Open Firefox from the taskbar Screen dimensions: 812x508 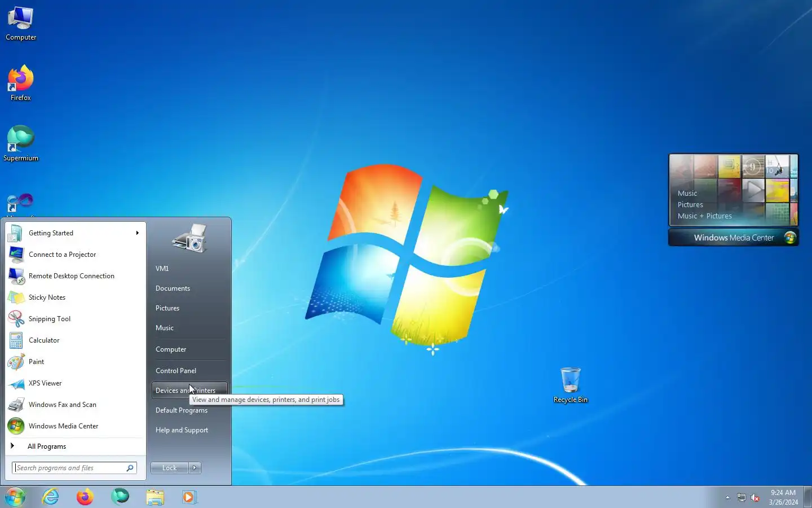point(85,497)
